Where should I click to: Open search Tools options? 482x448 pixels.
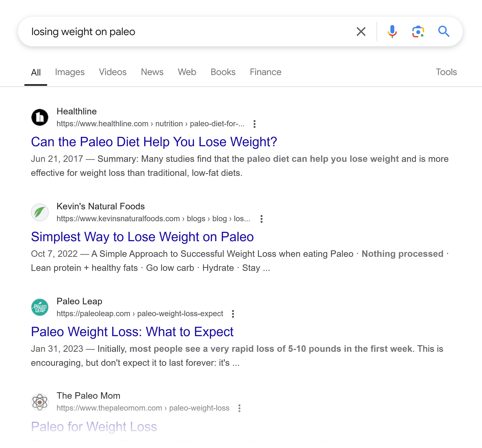(446, 72)
